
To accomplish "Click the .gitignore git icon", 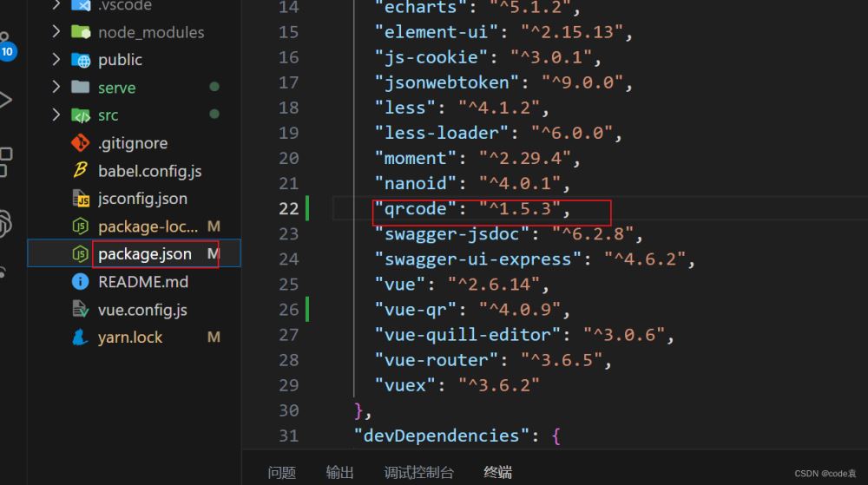I will pos(80,142).
